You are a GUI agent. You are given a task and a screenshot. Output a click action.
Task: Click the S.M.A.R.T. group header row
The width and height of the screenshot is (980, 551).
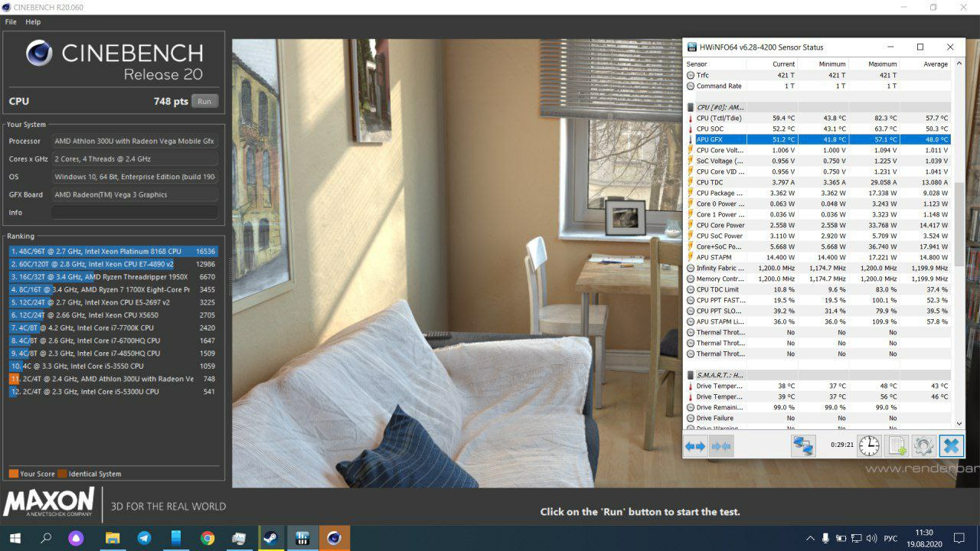[x=818, y=375]
